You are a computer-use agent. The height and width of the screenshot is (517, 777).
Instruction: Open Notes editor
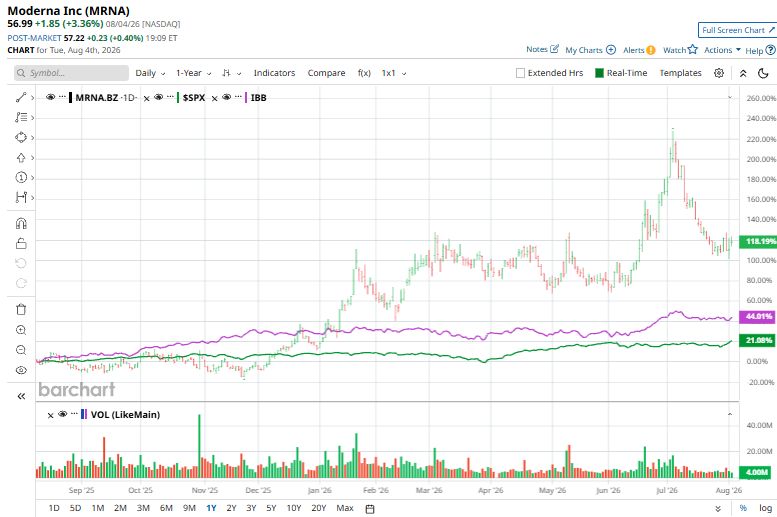pyautogui.click(x=543, y=50)
